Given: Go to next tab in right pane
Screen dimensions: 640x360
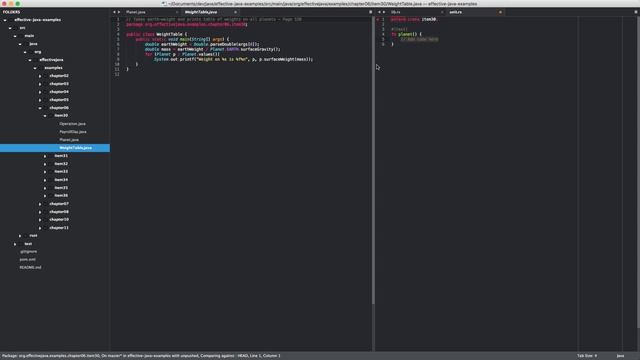Looking at the screenshot, I should (384, 12).
